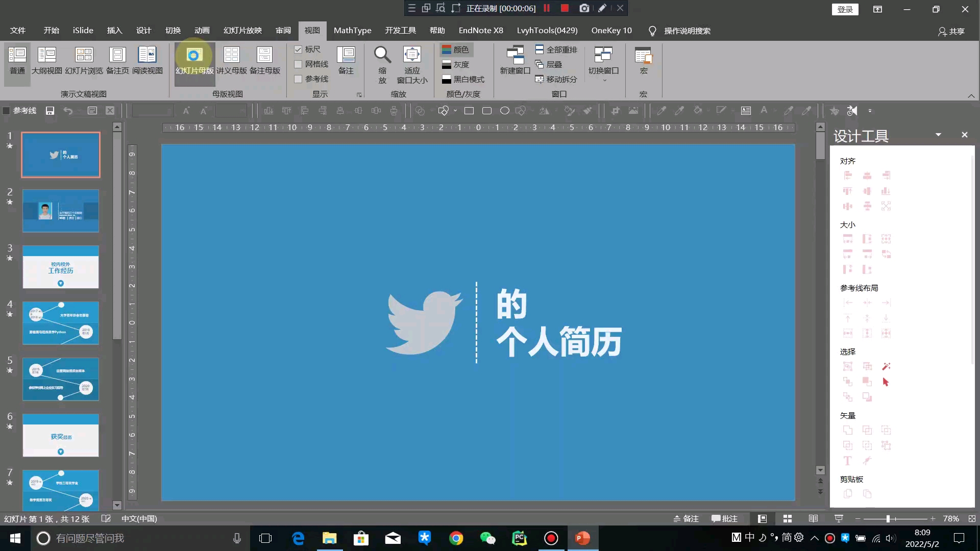Expand quick access toolbar customize arrow

coord(870,111)
